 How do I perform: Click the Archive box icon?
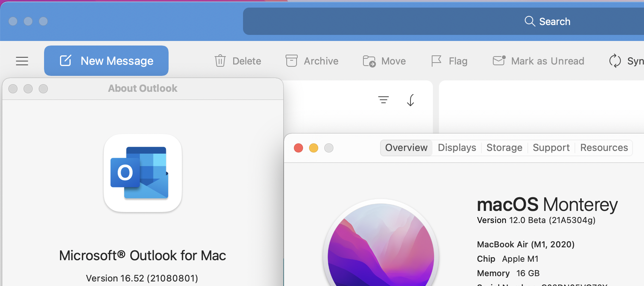click(x=291, y=61)
